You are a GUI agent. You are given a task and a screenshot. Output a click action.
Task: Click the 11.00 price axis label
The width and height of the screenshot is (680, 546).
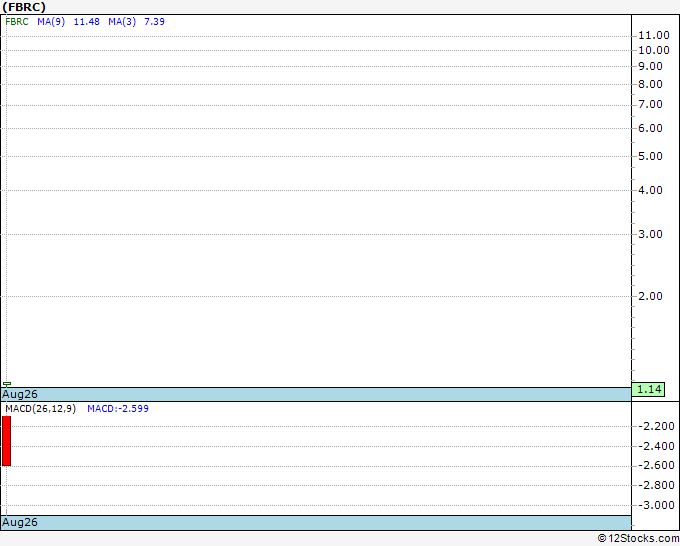tap(654, 35)
